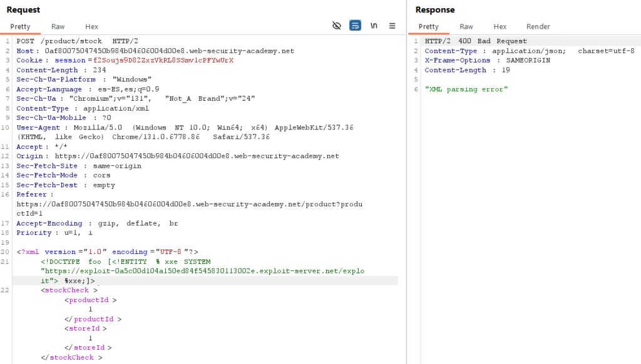This screenshot has width=641, height=364.
Task: Click Content-Length 234 value in request
Action: coord(100,70)
